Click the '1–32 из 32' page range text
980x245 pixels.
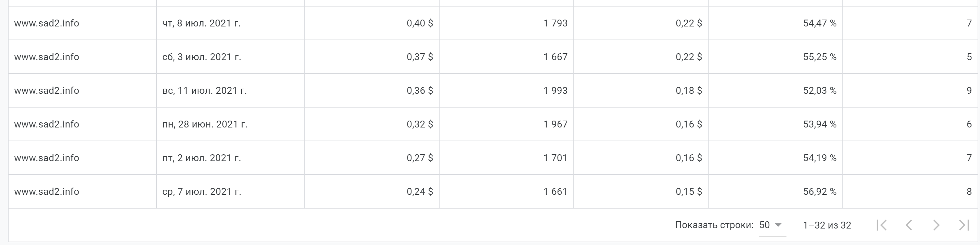tap(827, 225)
